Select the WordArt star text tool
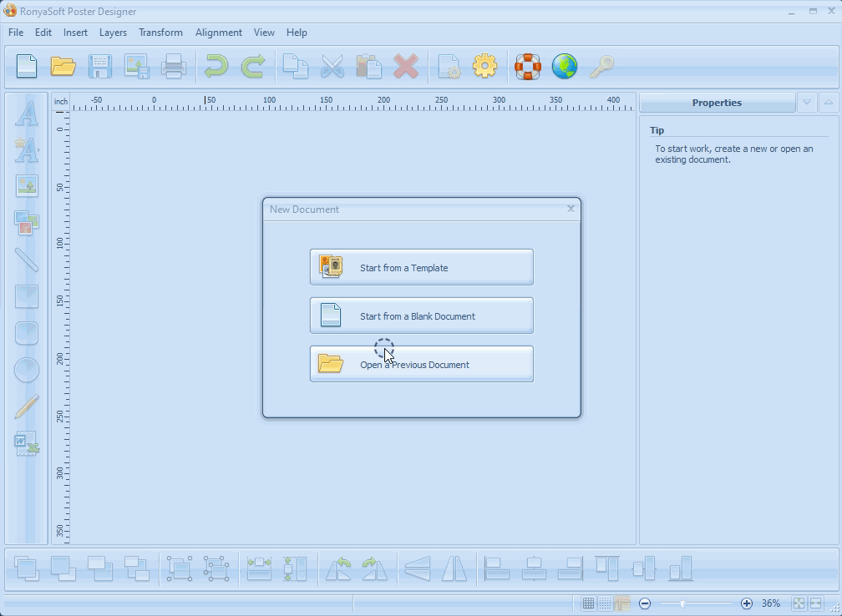The width and height of the screenshot is (842, 616). point(27,149)
